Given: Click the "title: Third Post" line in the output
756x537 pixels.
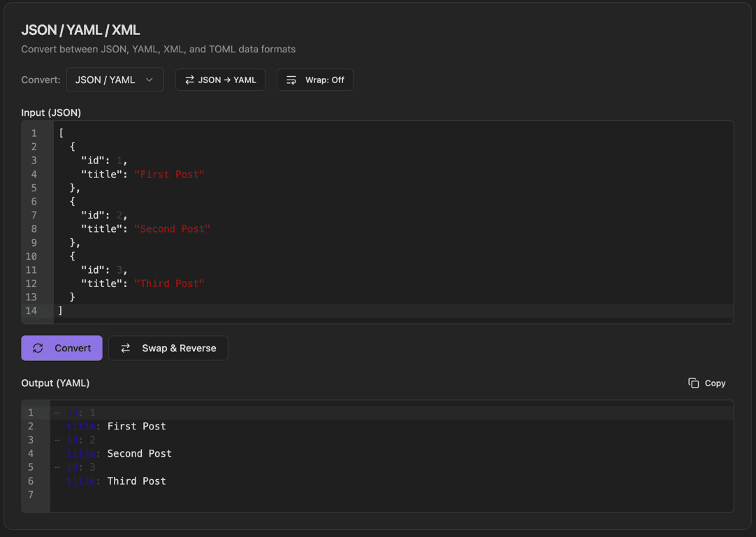Looking at the screenshot, I should [x=115, y=480].
